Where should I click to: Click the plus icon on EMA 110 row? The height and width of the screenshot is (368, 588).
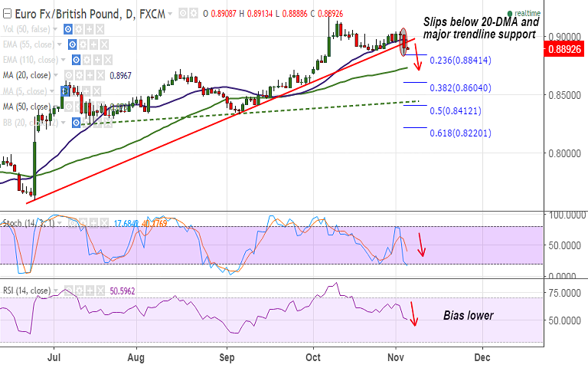click(97, 60)
